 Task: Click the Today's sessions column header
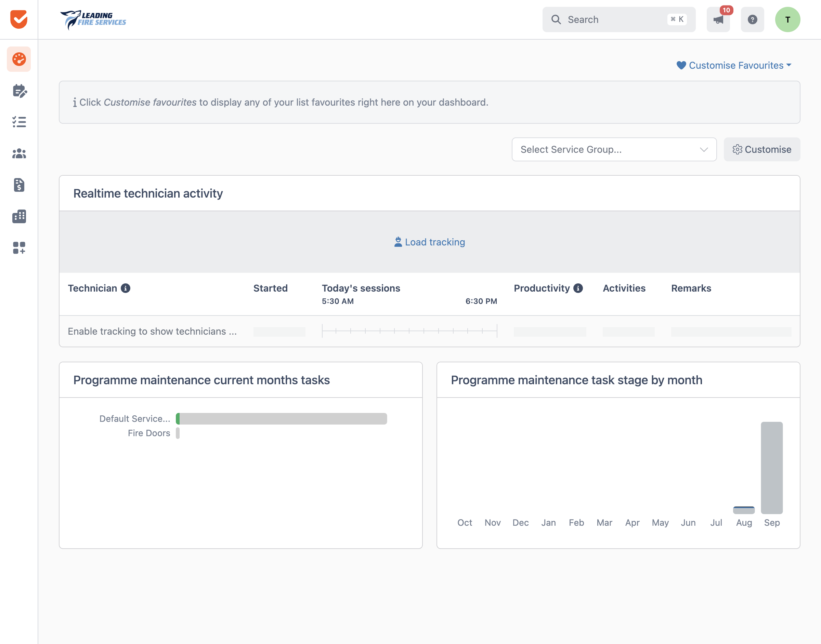[361, 288]
